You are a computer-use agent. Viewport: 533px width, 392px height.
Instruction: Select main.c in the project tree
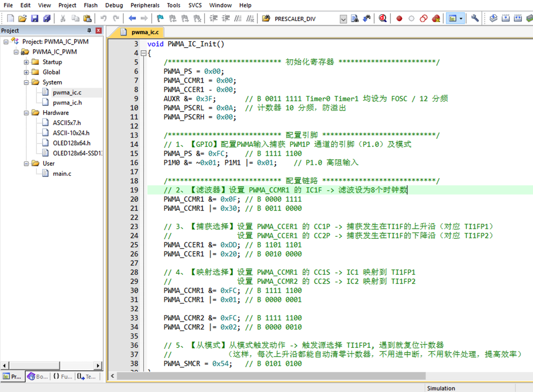(x=62, y=174)
